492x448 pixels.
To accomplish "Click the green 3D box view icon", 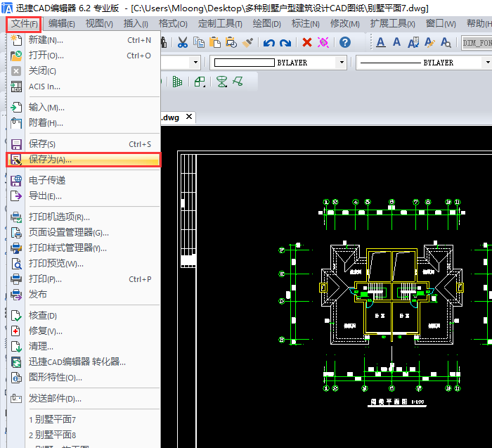I will [x=200, y=82].
